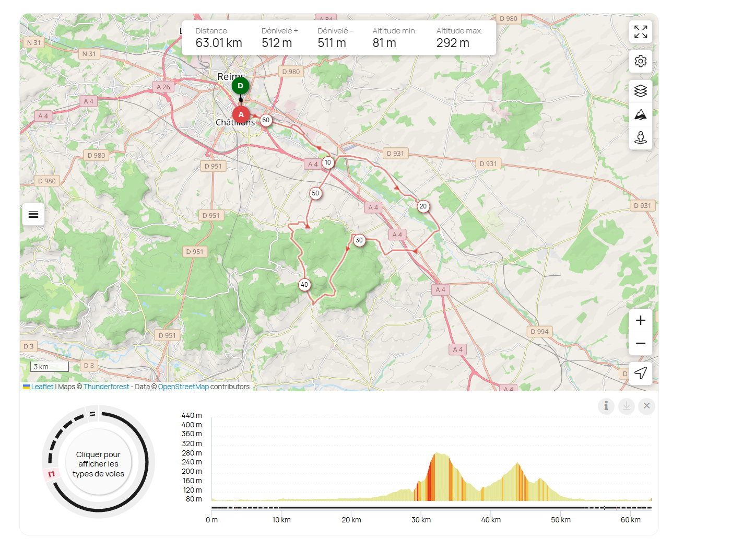Viewport: 731px width, 560px height.
Task: Open the Leaflet attribution link
Action: click(x=42, y=387)
